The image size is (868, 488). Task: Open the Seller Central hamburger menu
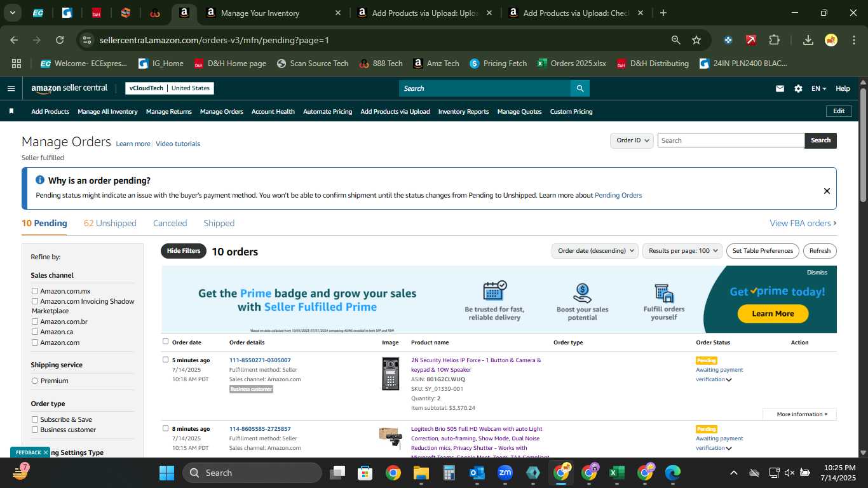(11, 88)
